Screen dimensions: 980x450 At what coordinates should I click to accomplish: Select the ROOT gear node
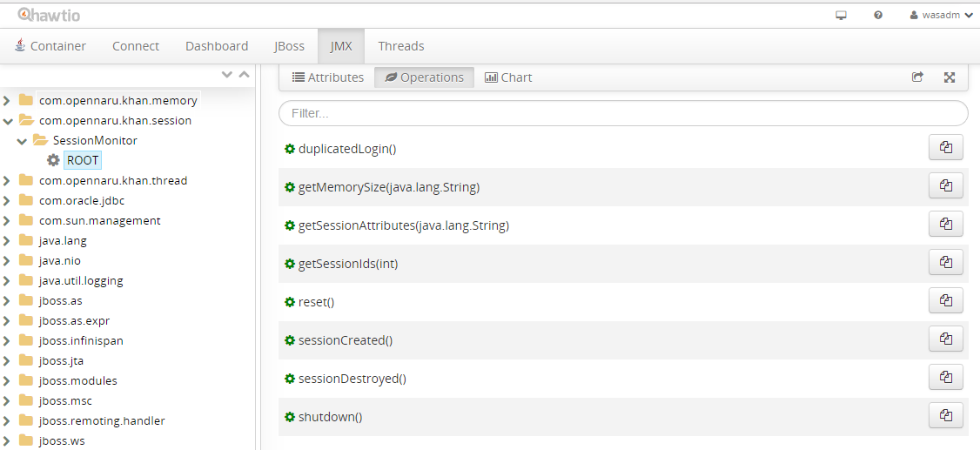tap(82, 160)
